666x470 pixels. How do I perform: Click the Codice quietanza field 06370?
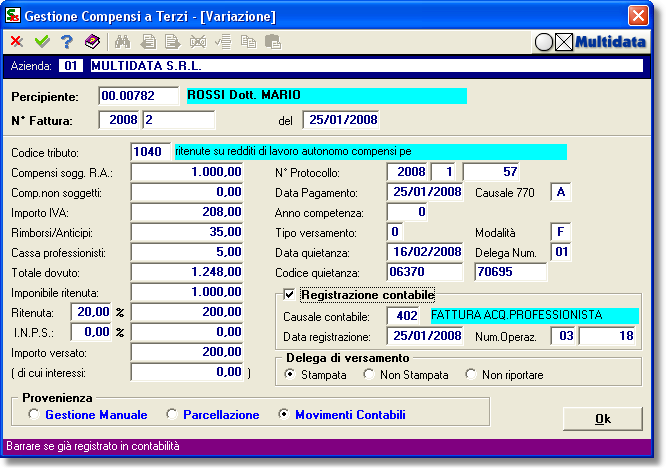pos(425,272)
